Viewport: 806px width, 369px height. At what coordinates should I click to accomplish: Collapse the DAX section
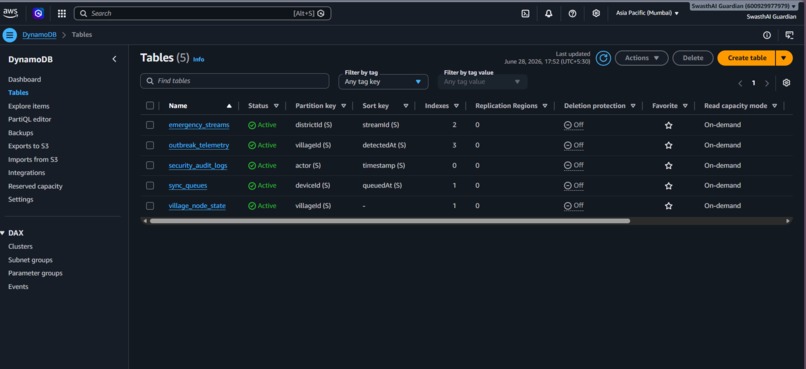[x=3, y=233]
